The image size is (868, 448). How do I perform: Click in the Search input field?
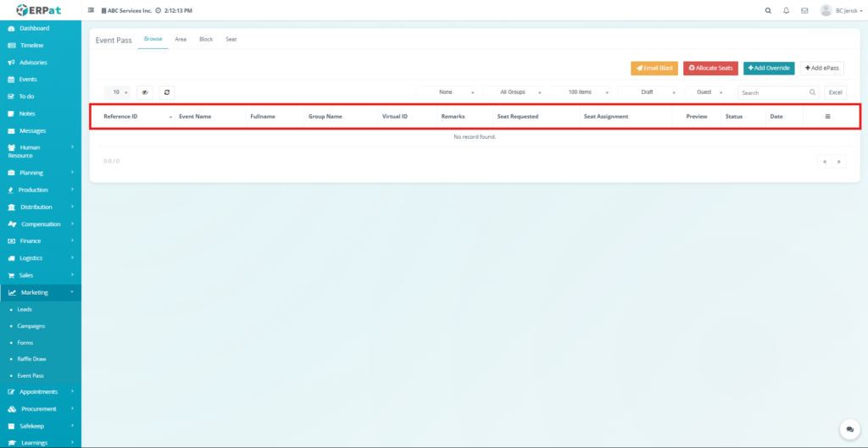[x=773, y=92]
